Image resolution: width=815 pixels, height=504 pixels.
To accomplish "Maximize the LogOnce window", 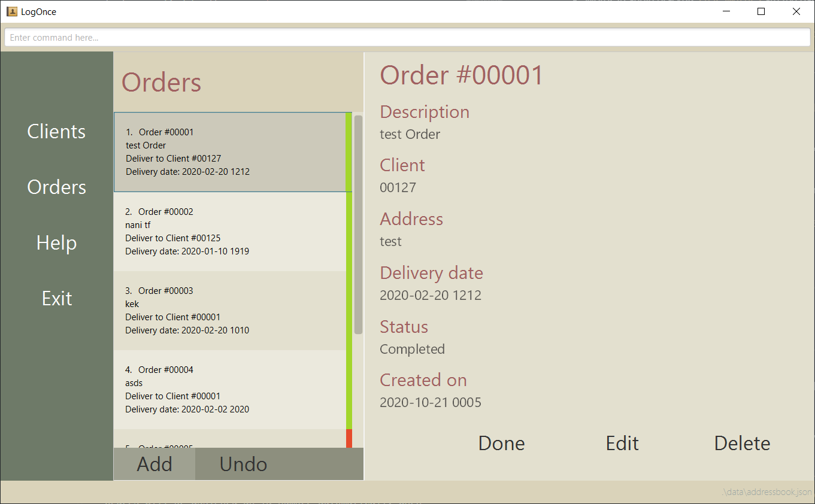I will pyautogui.click(x=761, y=11).
